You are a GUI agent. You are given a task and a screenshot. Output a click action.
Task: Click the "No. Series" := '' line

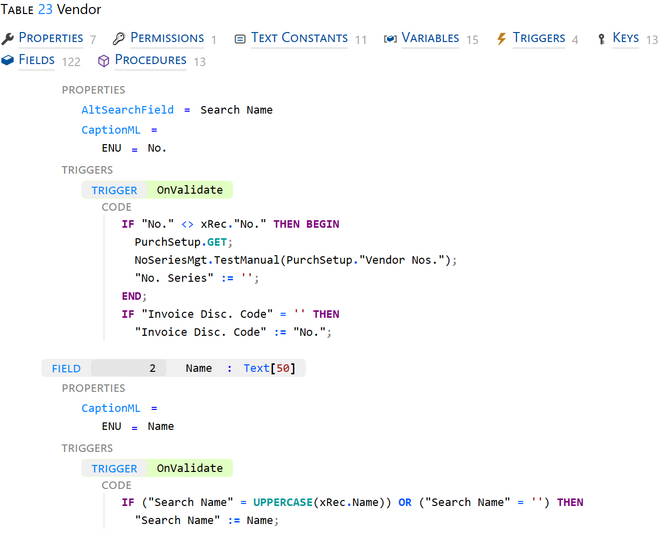197,278
